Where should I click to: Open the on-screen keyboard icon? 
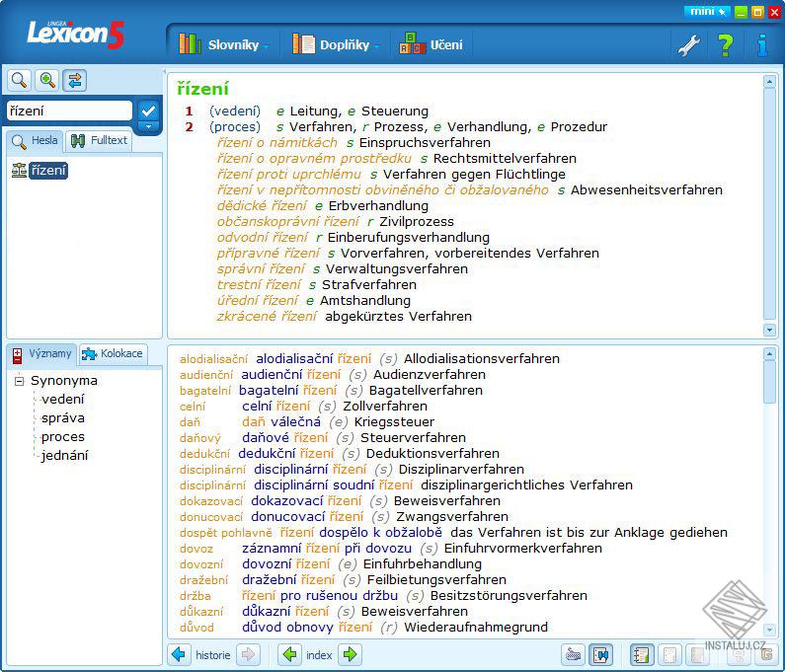click(573, 654)
